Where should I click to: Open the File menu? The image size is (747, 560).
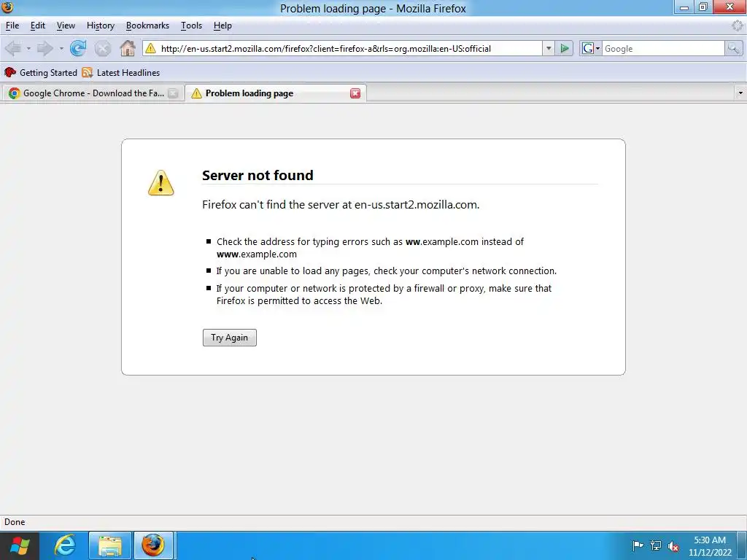click(x=12, y=26)
